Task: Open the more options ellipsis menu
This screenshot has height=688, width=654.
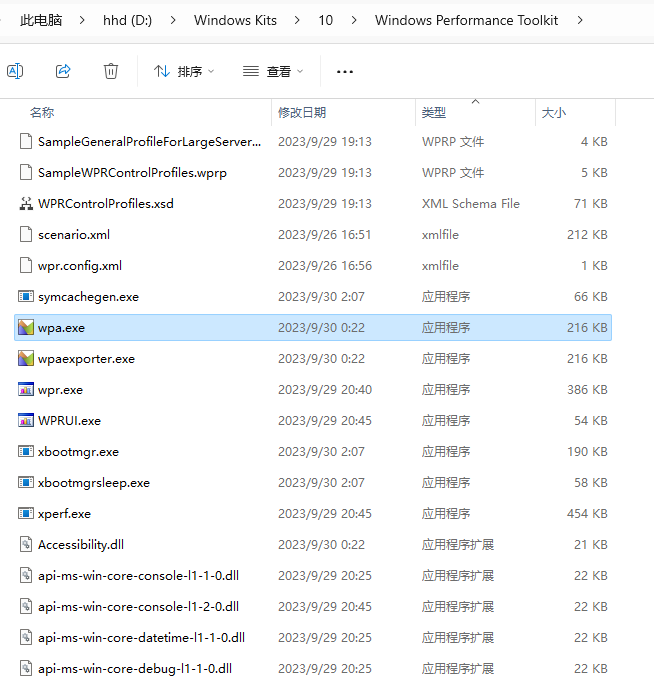Action: tap(345, 72)
